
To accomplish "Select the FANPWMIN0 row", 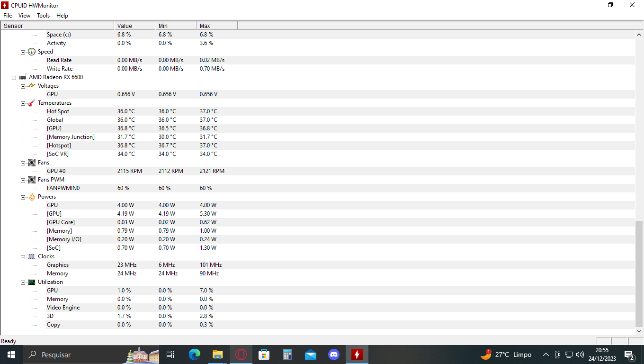I will tap(318, 188).
